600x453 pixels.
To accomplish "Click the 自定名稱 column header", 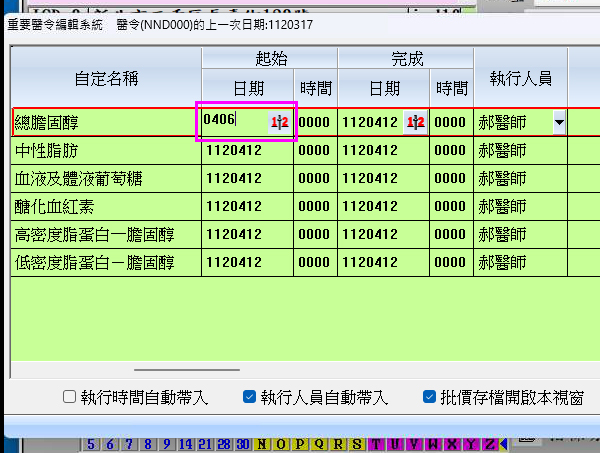I will tap(106, 77).
